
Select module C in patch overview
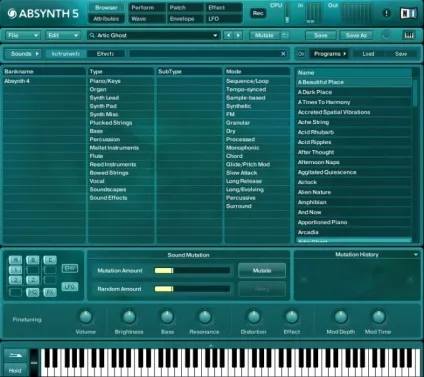[x=50, y=260]
